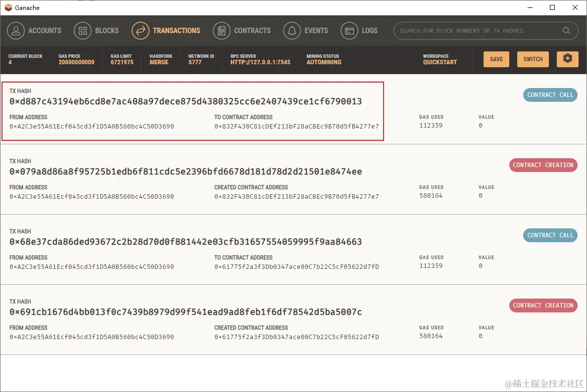Click the Ganache logo in title bar
This screenshot has height=392, width=587.
click(8, 7)
